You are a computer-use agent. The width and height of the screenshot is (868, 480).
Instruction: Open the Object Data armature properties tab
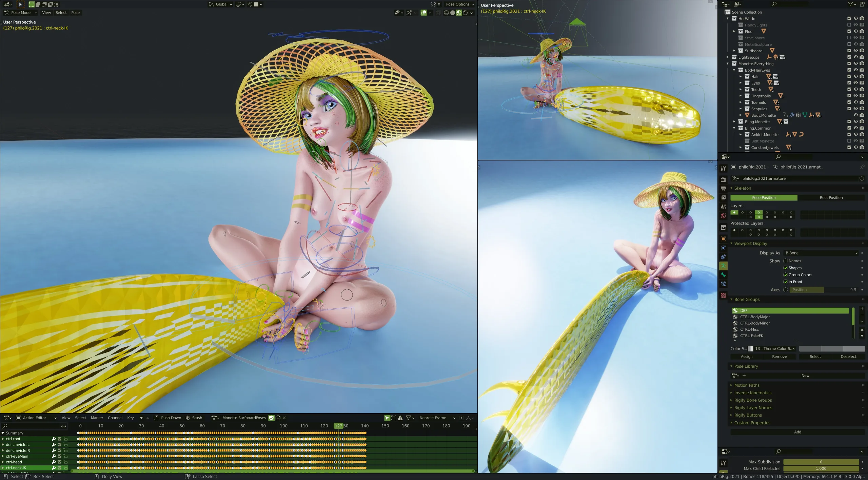[723, 266]
